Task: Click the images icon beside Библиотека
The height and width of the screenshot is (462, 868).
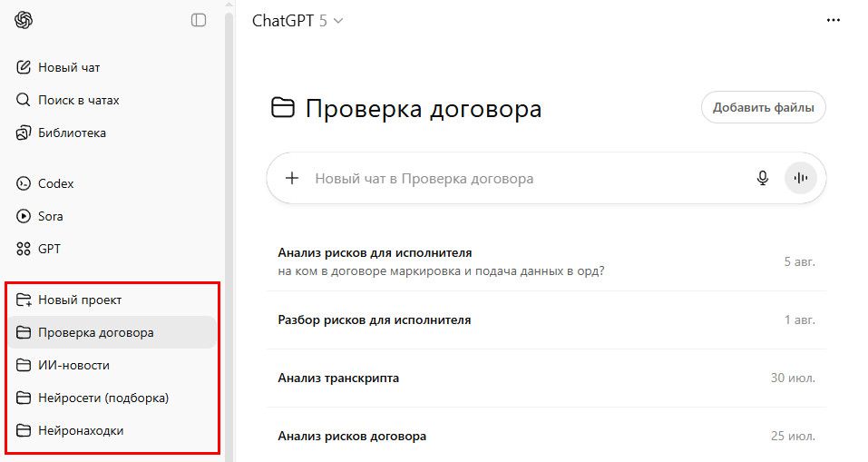Action: tap(24, 133)
